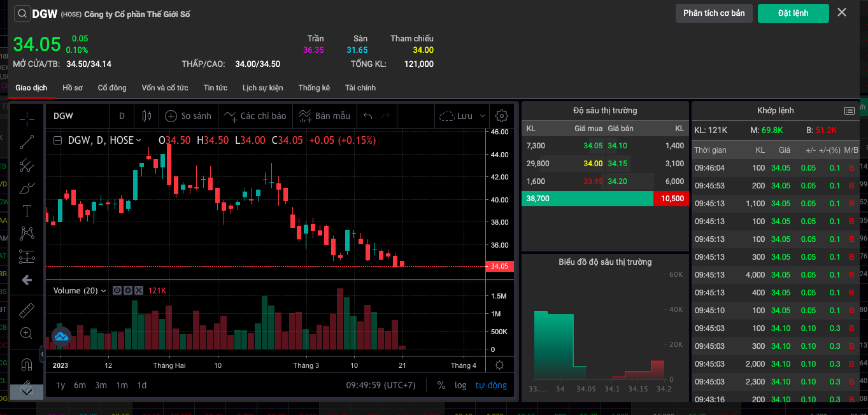The image size is (868, 415).
Task: Open Các chỉ báo indicators
Action: [x=255, y=116]
